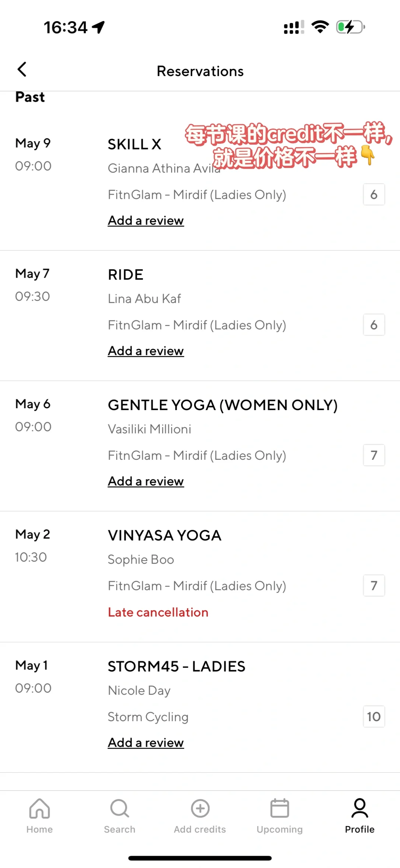Screen dimensions: 400x868
Task: Tap the 6 credits badge for SKILL X
Action: tap(374, 194)
